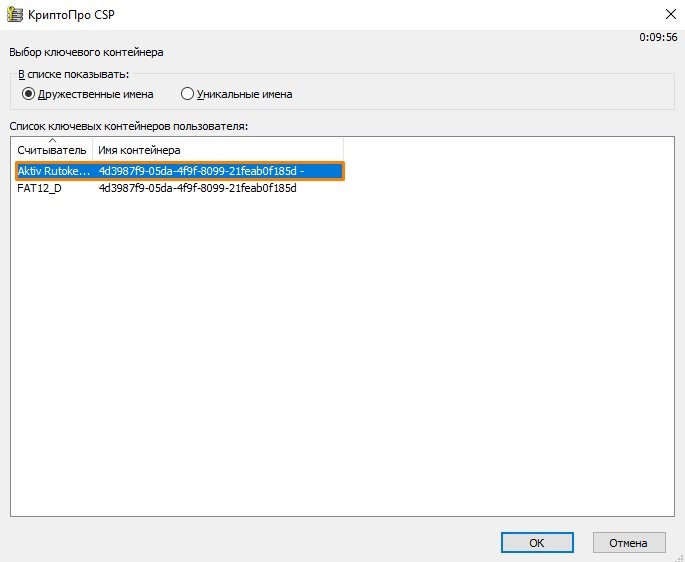
Task: Click the Выбор ключевого контейнера heading
Action: coord(86,51)
